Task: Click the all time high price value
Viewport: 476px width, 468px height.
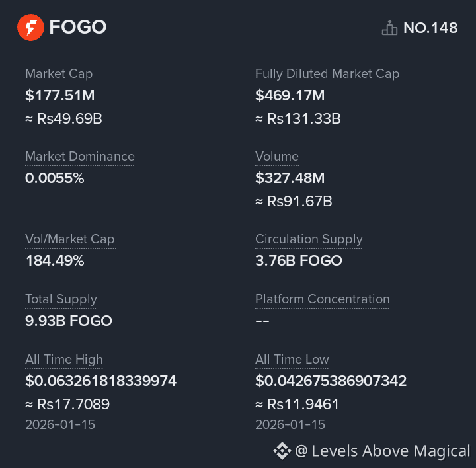Action: 100,381
